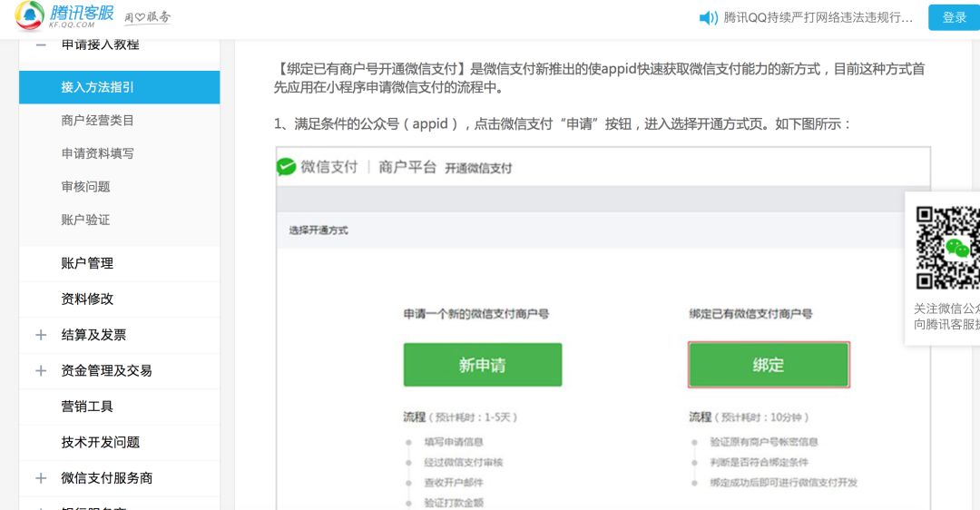980x510 pixels.
Task: Open 申请资料填写 sidebar item
Action: click(97, 153)
